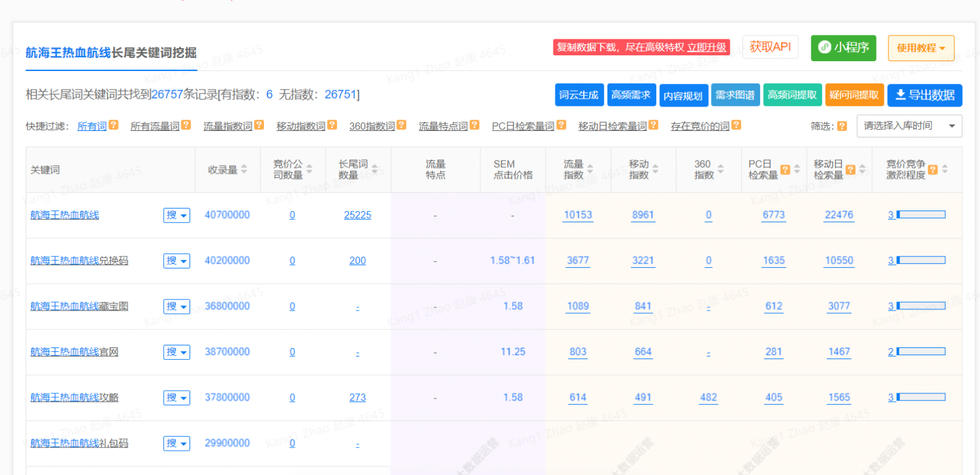Click help icon next to 存在竞价的词 filter
Viewport: 980px width, 475px height.
tap(736, 124)
